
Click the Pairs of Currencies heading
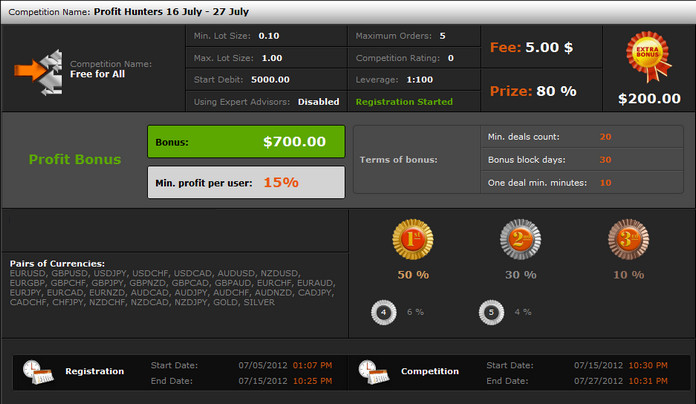[x=57, y=264]
